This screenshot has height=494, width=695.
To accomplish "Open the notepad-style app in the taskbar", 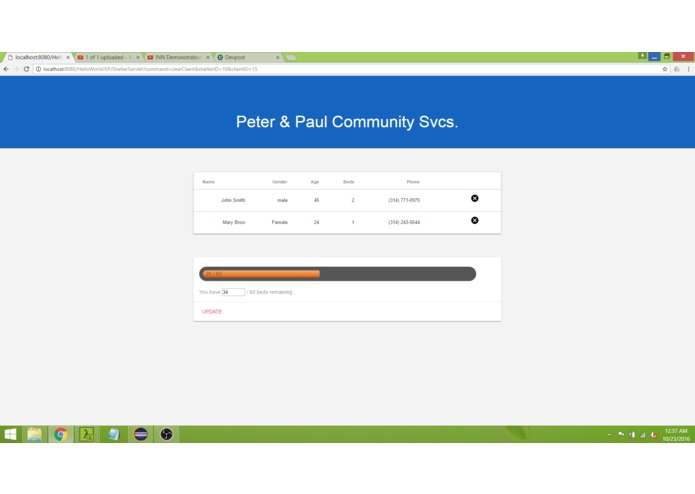I will pyautogui.click(x=113, y=434).
